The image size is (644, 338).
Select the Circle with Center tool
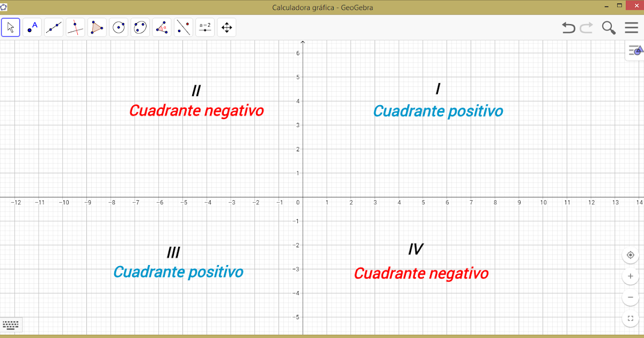[119, 27]
